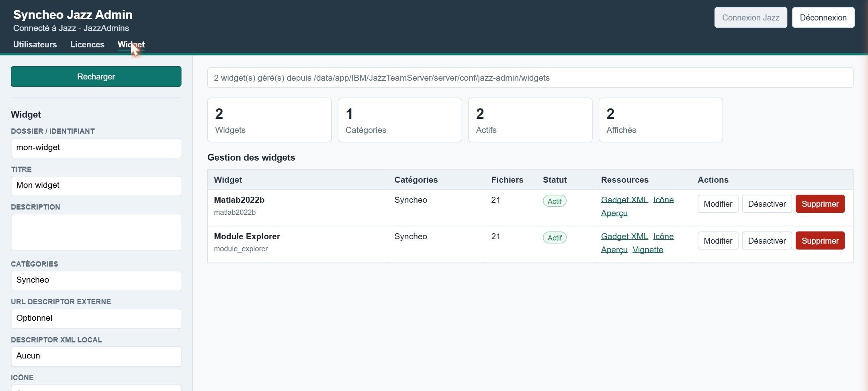Click Syncheo category in Matlab2022b row

pos(411,200)
